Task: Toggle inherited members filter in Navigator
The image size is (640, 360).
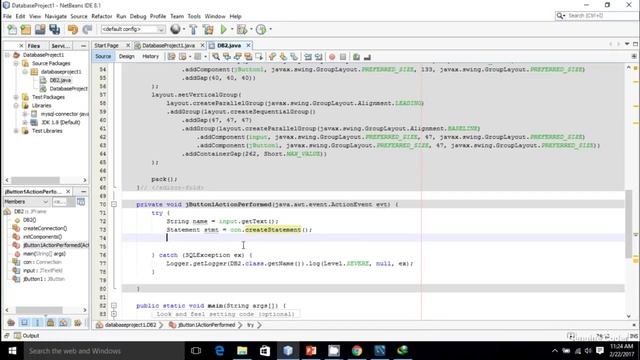Action: coord(11,322)
